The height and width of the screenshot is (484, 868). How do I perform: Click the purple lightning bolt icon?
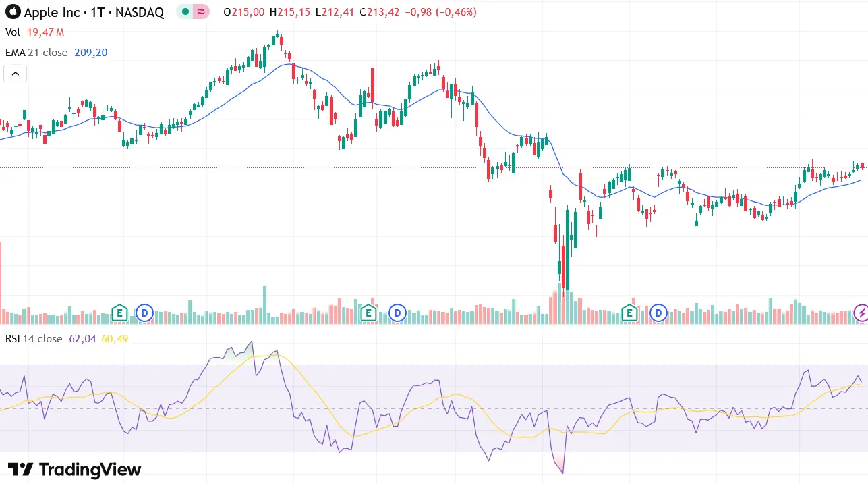pos(861,313)
